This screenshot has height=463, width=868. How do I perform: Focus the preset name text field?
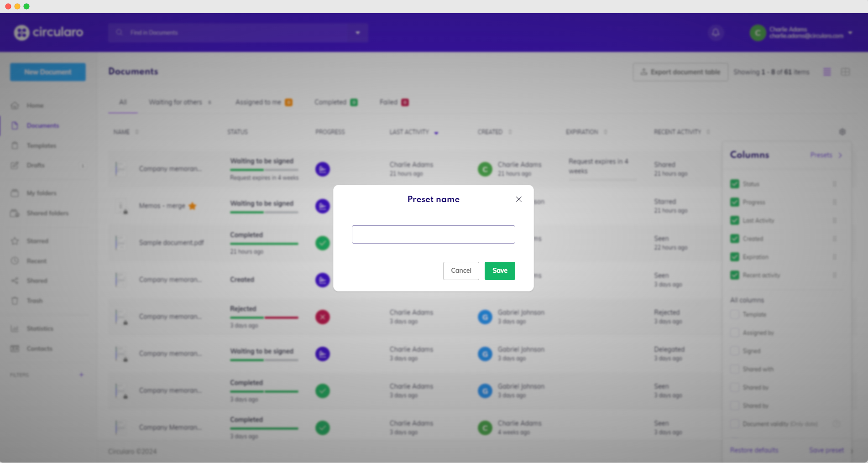tap(433, 234)
